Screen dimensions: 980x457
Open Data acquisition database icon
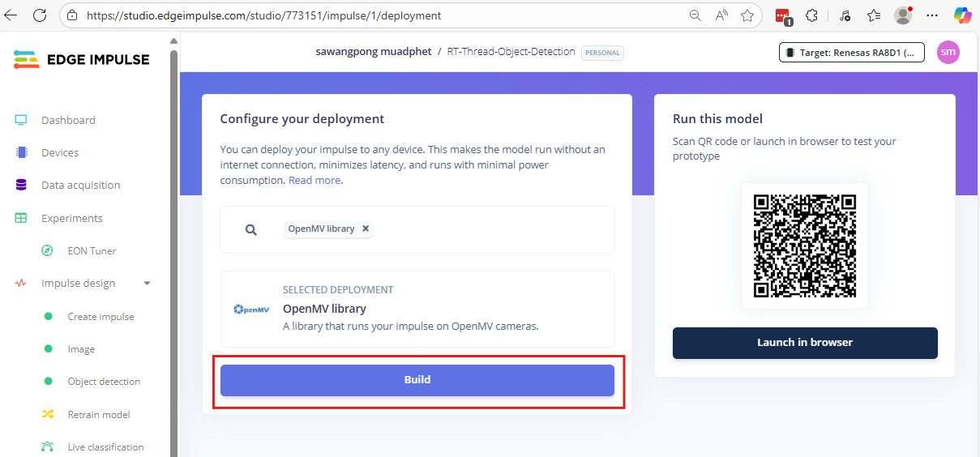point(21,185)
